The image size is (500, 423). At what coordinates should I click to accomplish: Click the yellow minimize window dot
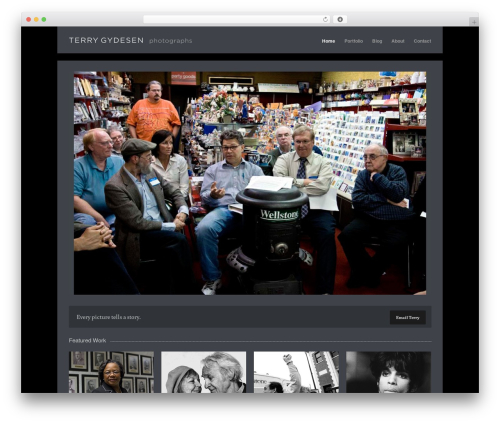click(36, 20)
